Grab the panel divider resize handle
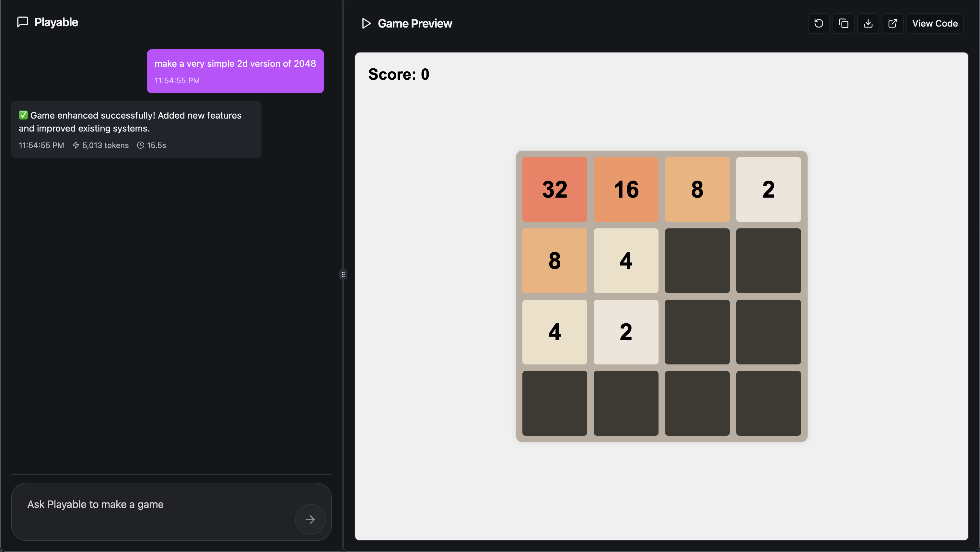 click(x=343, y=274)
